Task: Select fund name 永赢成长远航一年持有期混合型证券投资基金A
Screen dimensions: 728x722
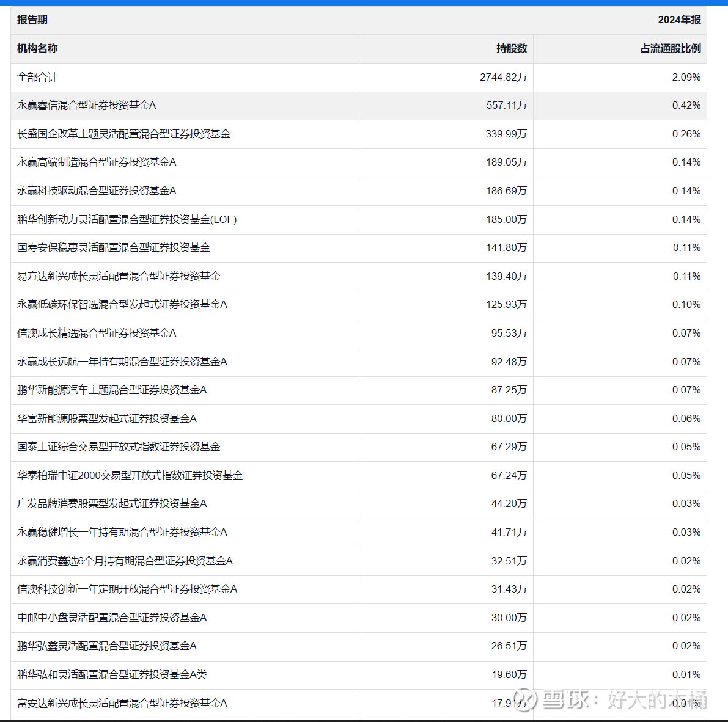Action: click(x=122, y=362)
